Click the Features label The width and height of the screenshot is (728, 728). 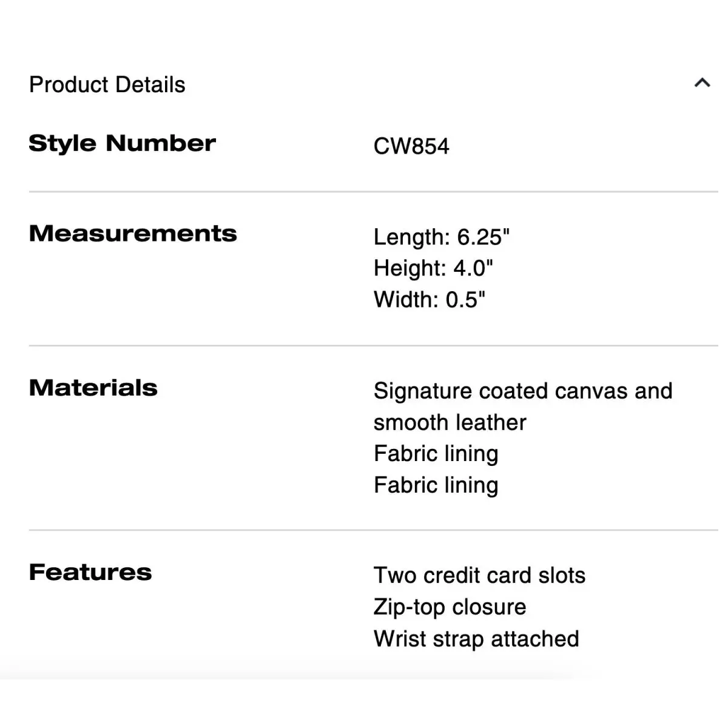[x=90, y=572]
